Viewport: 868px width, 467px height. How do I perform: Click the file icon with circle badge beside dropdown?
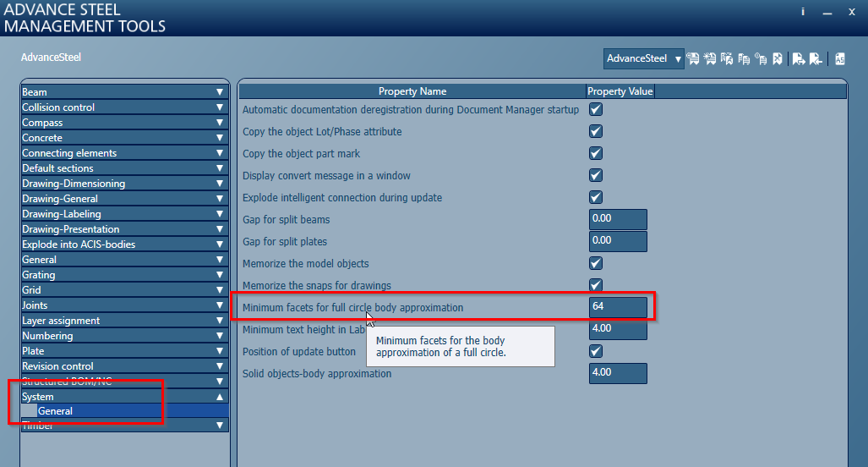click(692, 58)
